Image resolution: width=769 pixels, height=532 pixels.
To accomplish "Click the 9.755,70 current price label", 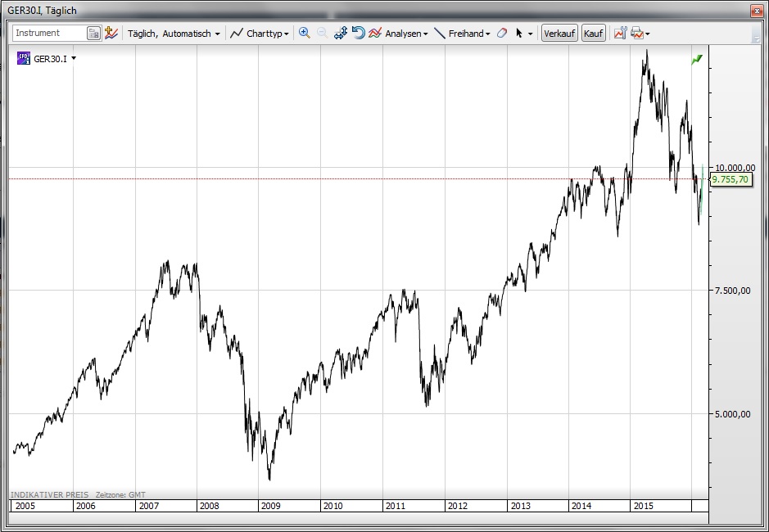I will [x=731, y=179].
